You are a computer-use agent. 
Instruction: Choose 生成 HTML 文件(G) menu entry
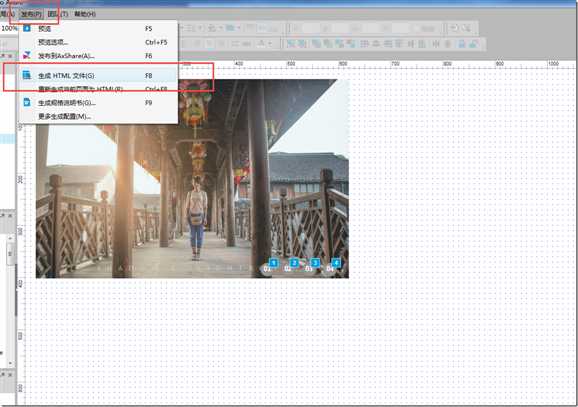(x=98, y=76)
